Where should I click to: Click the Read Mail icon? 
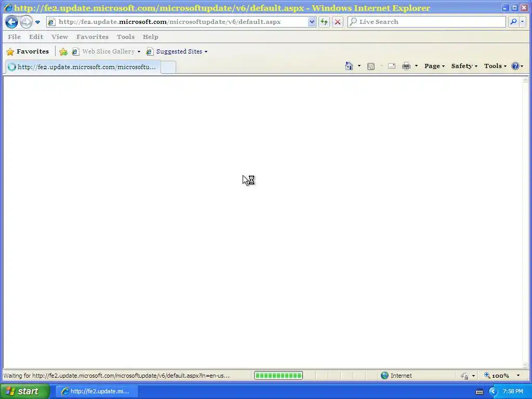coord(392,66)
